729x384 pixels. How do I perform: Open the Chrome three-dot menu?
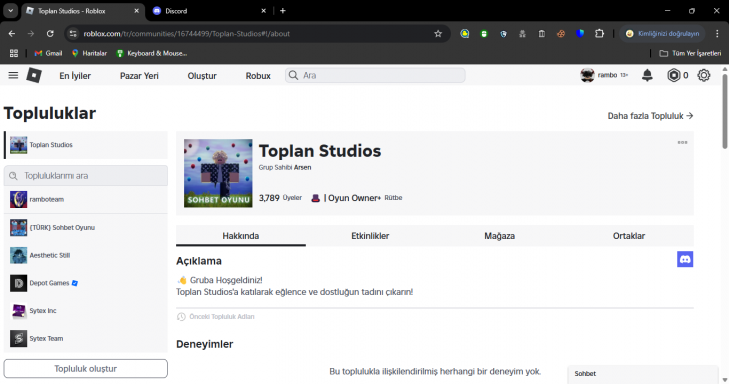coord(717,33)
